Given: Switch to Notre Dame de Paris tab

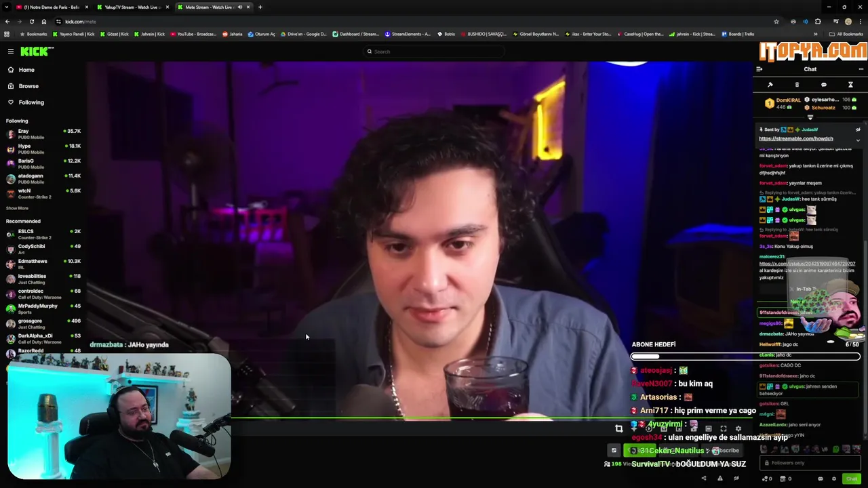Looking at the screenshot, I should [52, 7].
